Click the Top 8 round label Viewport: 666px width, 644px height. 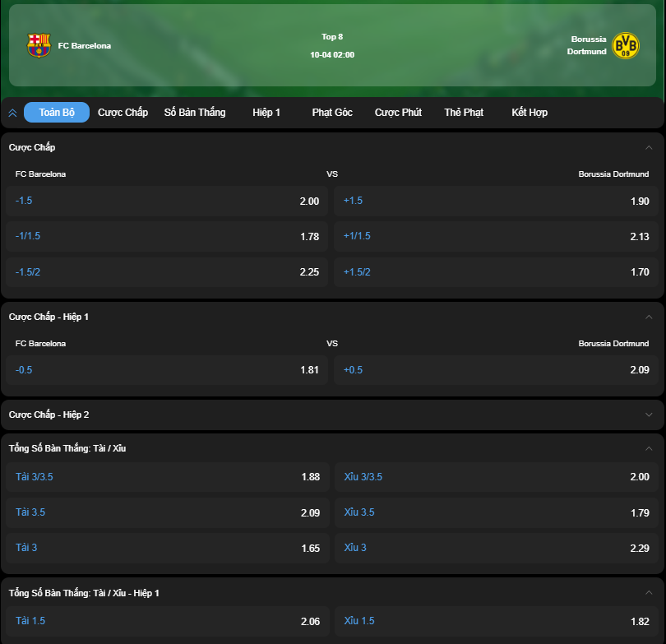[332, 37]
